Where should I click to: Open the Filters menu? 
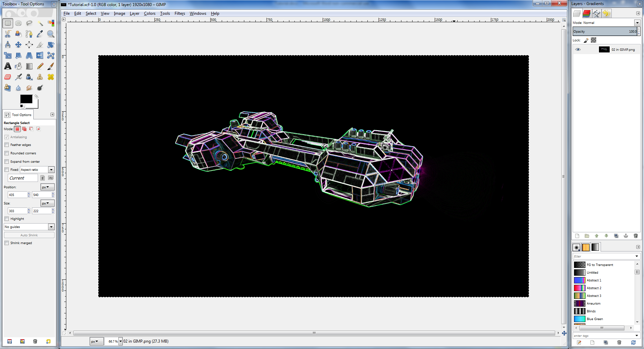coord(180,13)
